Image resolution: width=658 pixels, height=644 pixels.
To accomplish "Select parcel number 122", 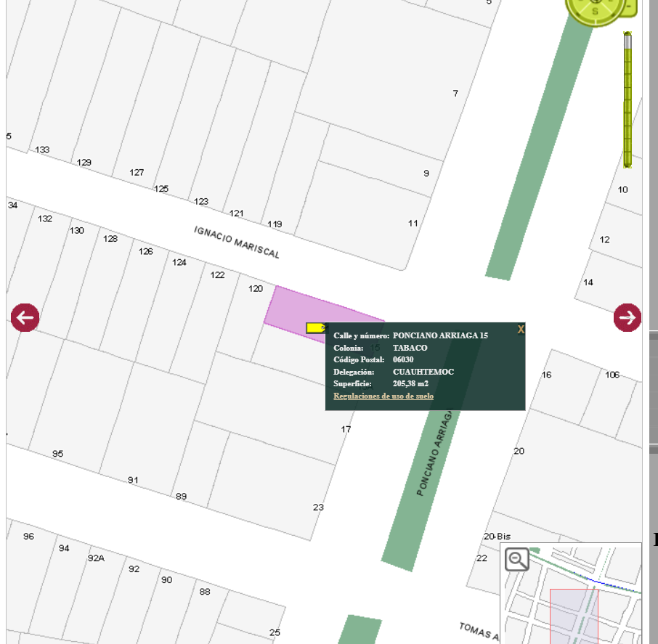I will [217, 275].
